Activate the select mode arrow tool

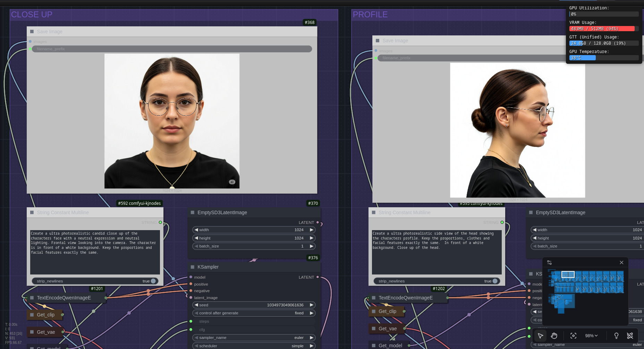(x=540, y=335)
